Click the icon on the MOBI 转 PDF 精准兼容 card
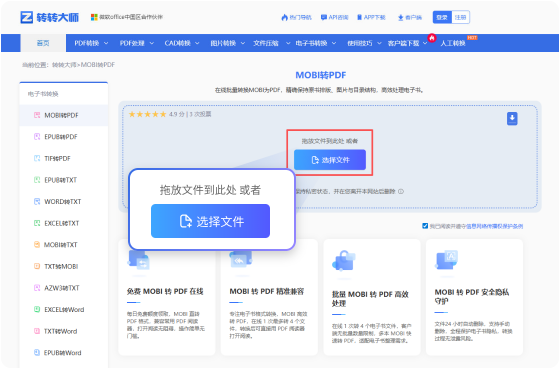560x369 pixels. tap(241, 261)
